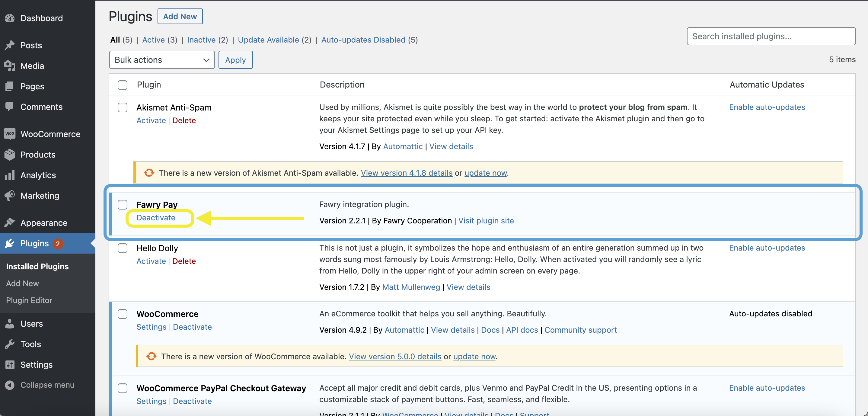Check the WooCommerce plugin checkbox
Viewport: 868px width, 416px height.
point(122,314)
